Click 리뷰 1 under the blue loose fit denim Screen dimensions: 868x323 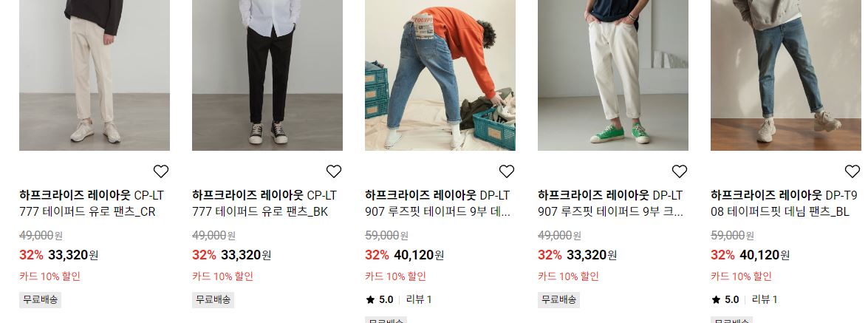tap(419, 300)
